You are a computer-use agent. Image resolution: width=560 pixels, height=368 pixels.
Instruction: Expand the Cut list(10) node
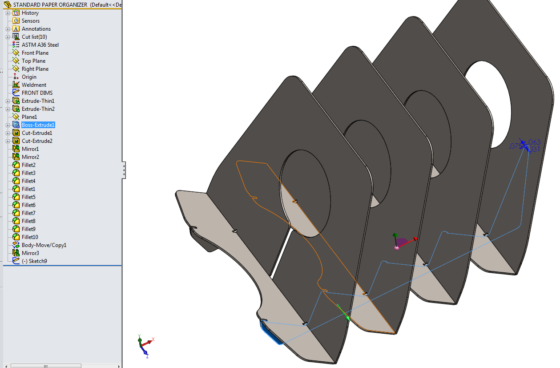pos(8,37)
